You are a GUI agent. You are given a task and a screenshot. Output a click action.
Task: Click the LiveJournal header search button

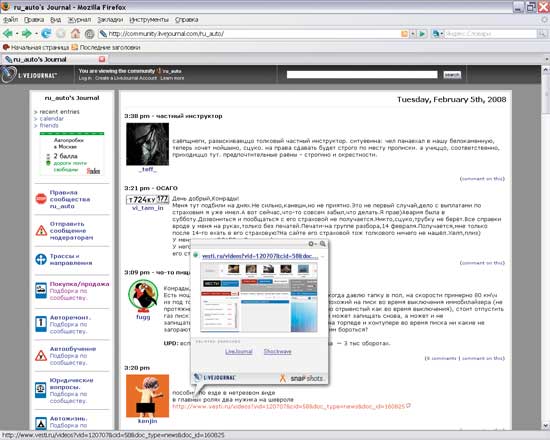452,75
